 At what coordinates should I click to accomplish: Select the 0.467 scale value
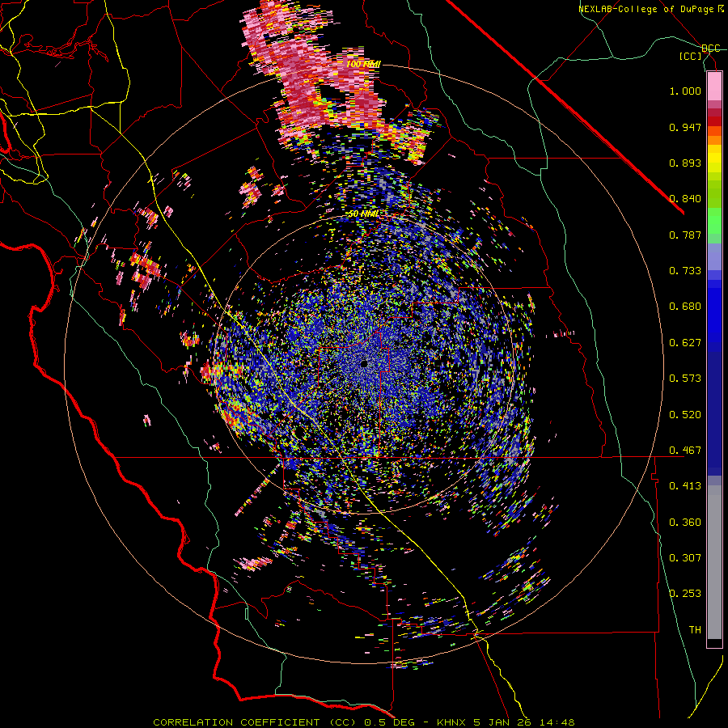[685, 451]
